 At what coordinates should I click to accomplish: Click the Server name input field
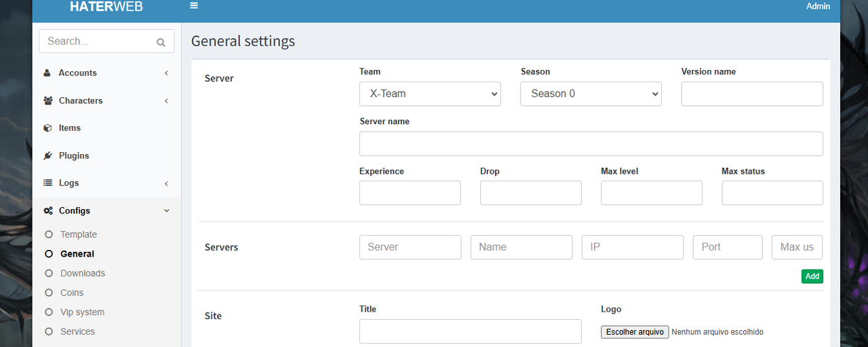pos(591,144)
